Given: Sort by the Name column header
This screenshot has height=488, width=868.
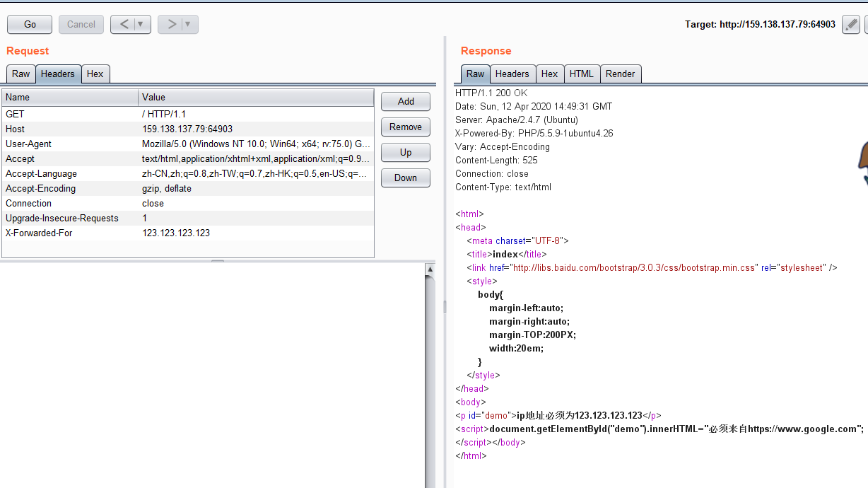Looking at the screenshot, I should pos(70,98).
